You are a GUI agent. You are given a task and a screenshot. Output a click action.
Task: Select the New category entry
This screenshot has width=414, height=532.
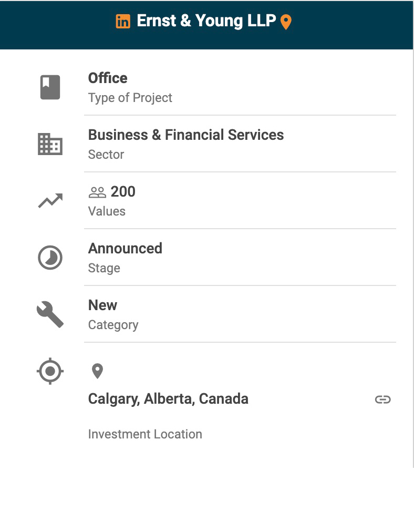102,305
